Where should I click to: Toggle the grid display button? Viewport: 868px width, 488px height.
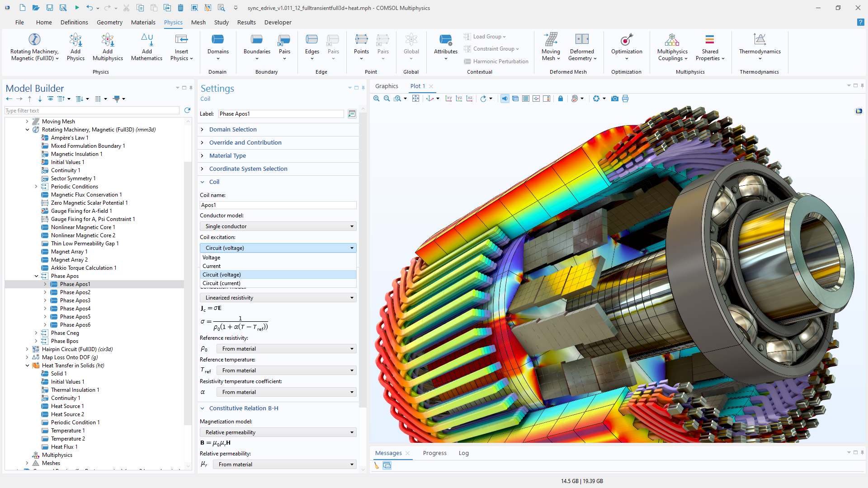[526, 99]
